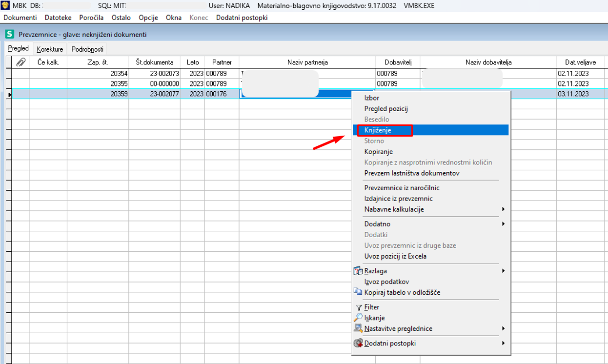Choose Uvoz pozicij iz Excela

pyautogui.click(x=396, y=256)
